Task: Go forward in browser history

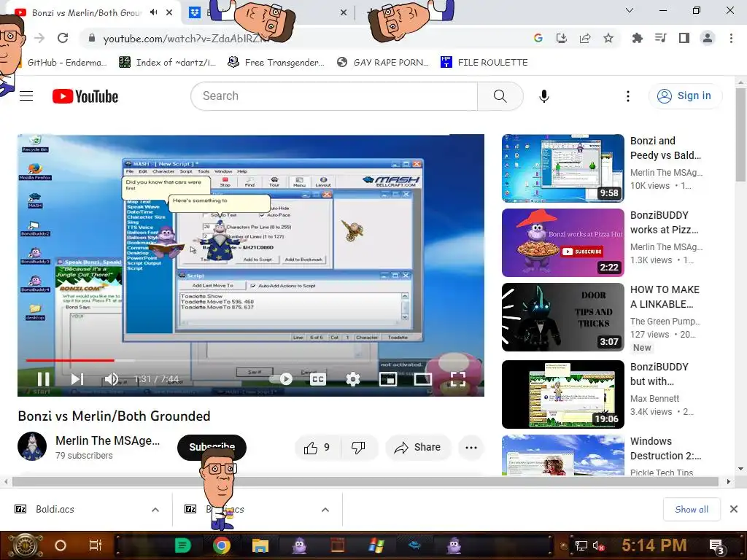Action: pos(39,38)
